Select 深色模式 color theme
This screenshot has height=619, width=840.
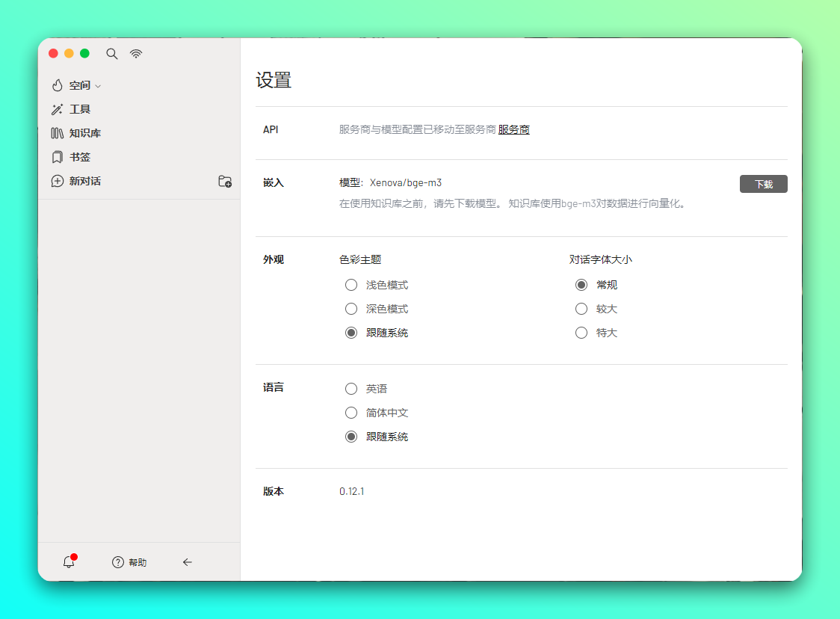[351, 309]
